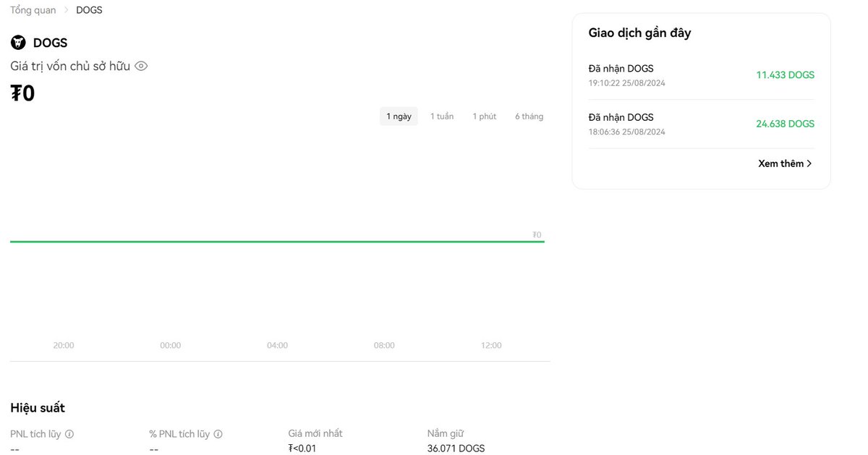This screenshot has width=868, height=455.
Task: Click the ₮0 chart value label
Action: [x=537, y=234]
